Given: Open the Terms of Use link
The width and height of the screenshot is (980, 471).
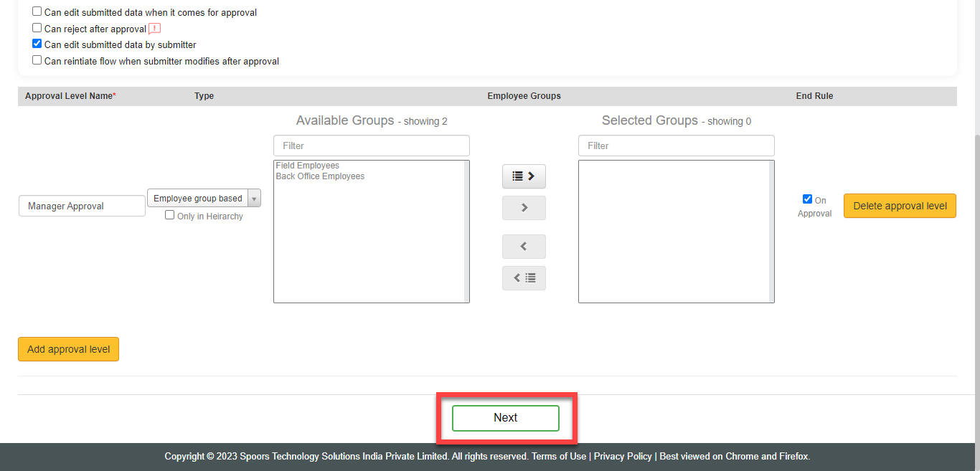Looking at the screenshot, I should tap(558, 456).
